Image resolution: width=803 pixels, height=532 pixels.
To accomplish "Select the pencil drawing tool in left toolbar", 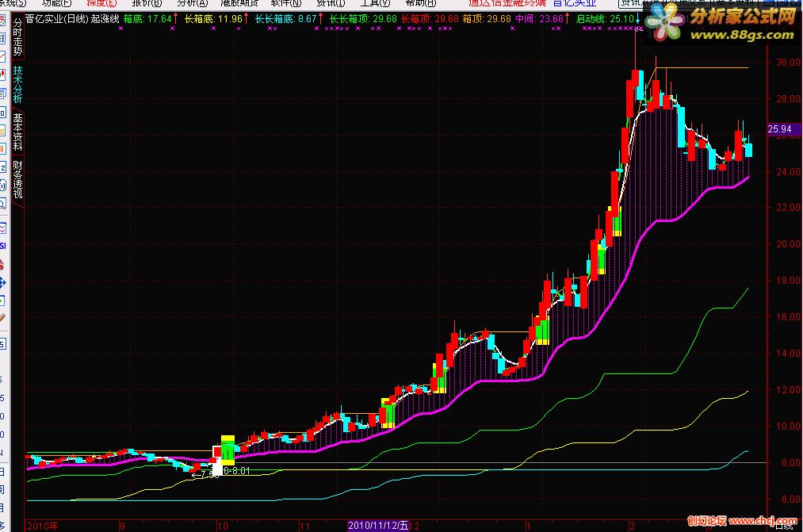I will pos(2,317).
